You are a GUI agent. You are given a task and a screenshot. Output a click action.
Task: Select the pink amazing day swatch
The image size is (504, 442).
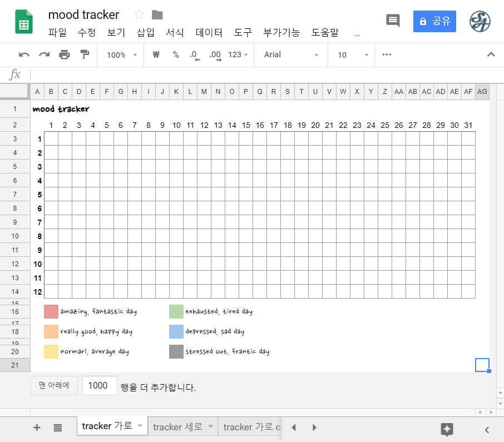[x=51, y=311]
